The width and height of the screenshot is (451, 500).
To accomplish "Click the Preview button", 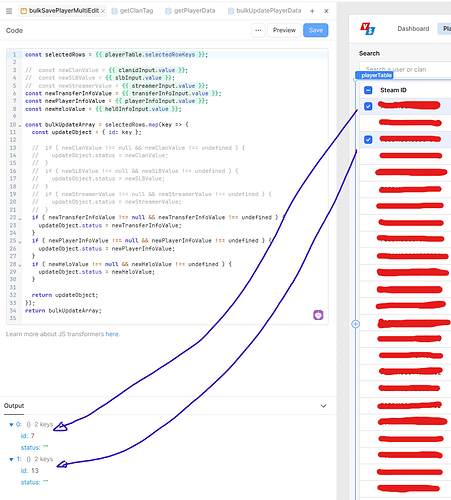I will tap(284, 30).
